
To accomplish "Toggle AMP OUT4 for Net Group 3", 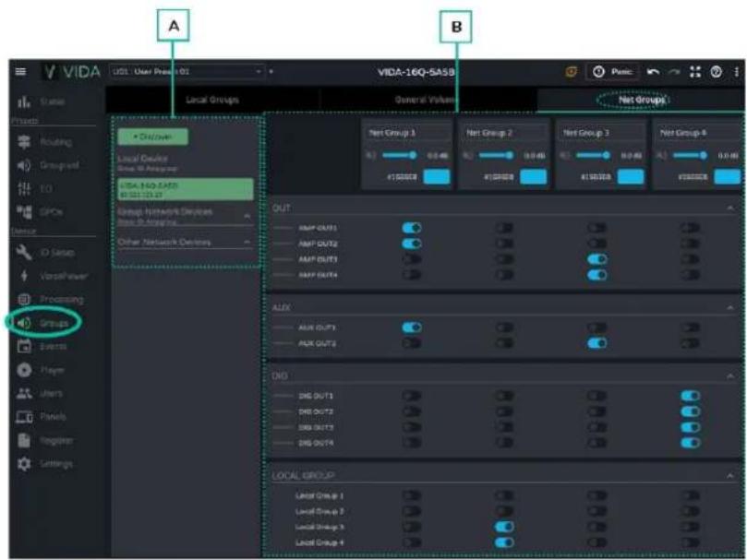I will point(596,275).
